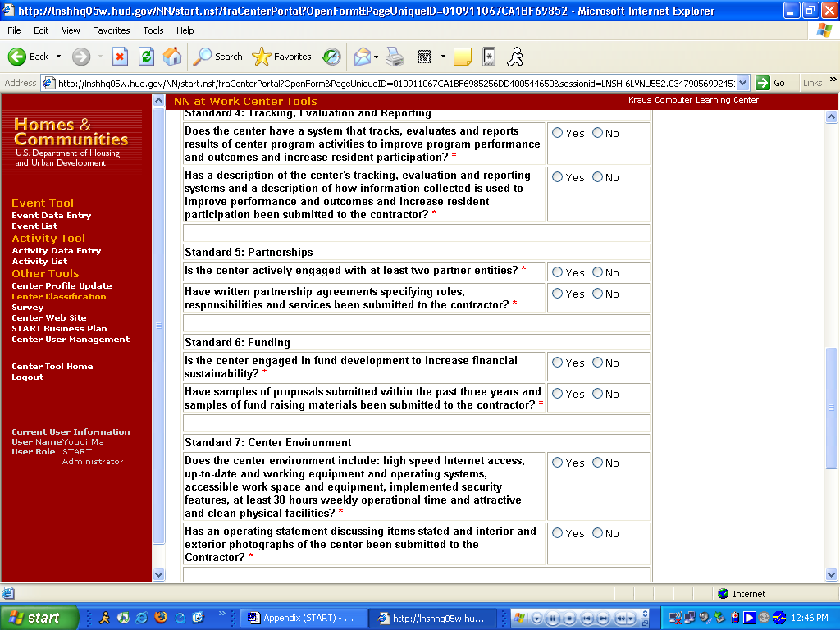Open the Help menu
The width and height of the screenshot is (840, 630).
(185, 30)
